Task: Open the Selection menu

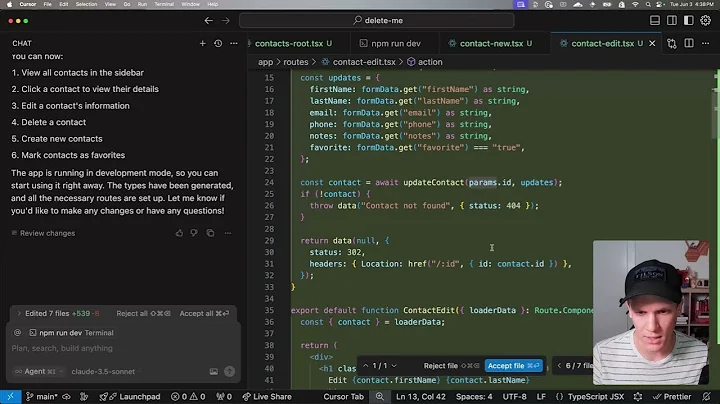Action: point(86,4)
